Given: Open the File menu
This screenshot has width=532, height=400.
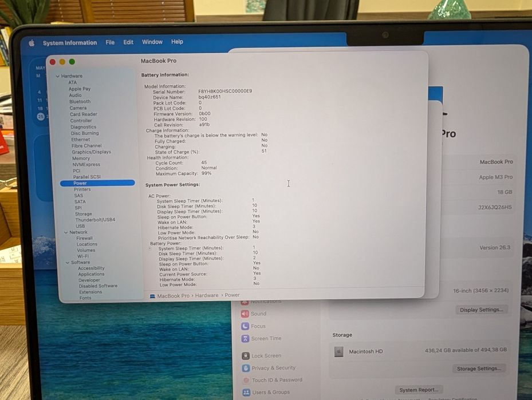Looking at the screenshot, I should pos(110,42).
